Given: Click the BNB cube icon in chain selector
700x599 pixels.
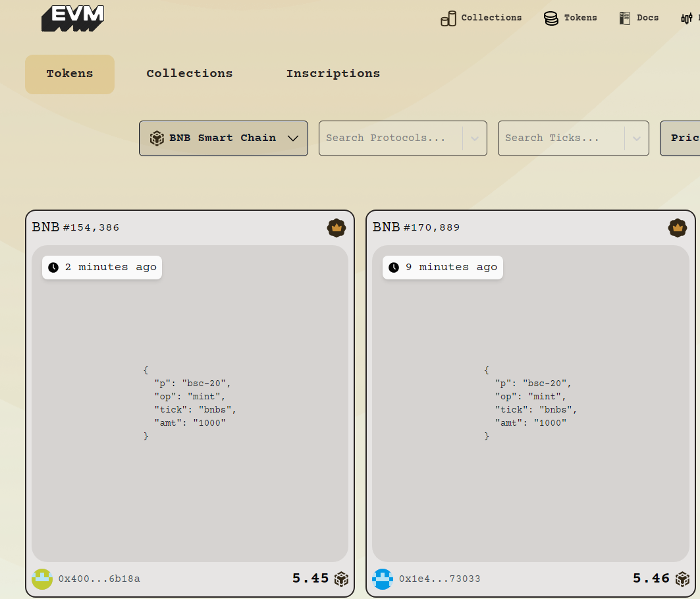Looking at the screenshot, I should click(157, 138).
